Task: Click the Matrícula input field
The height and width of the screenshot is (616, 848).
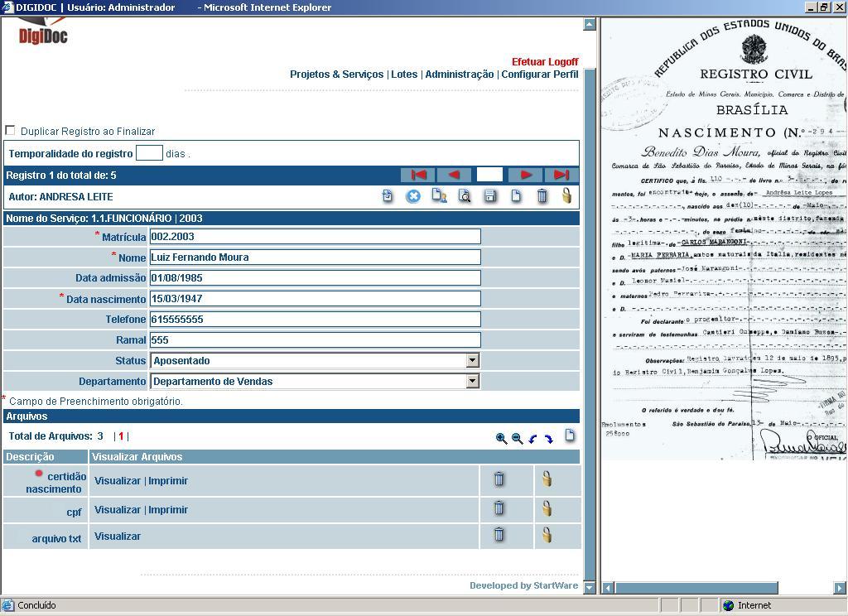Action: point(316,236)
